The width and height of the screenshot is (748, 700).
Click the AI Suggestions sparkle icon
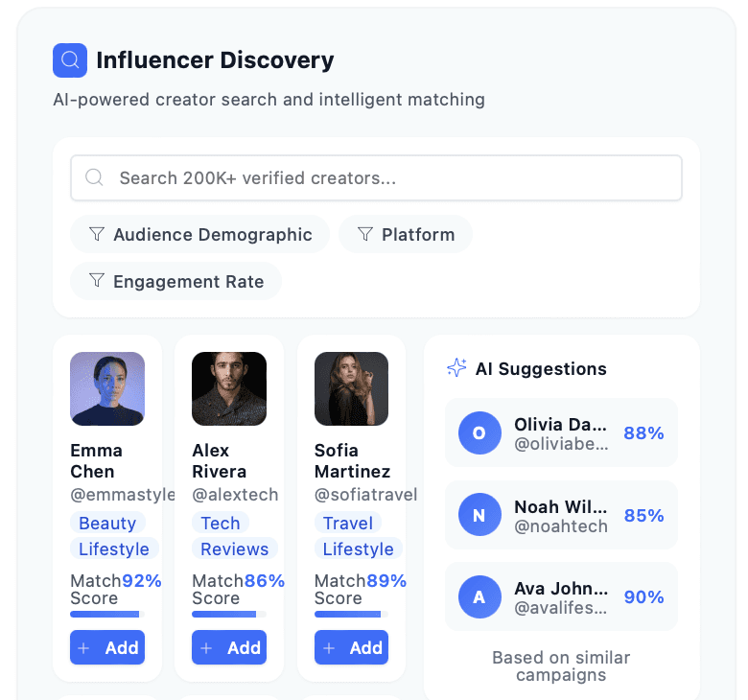(x=456, y=368)
